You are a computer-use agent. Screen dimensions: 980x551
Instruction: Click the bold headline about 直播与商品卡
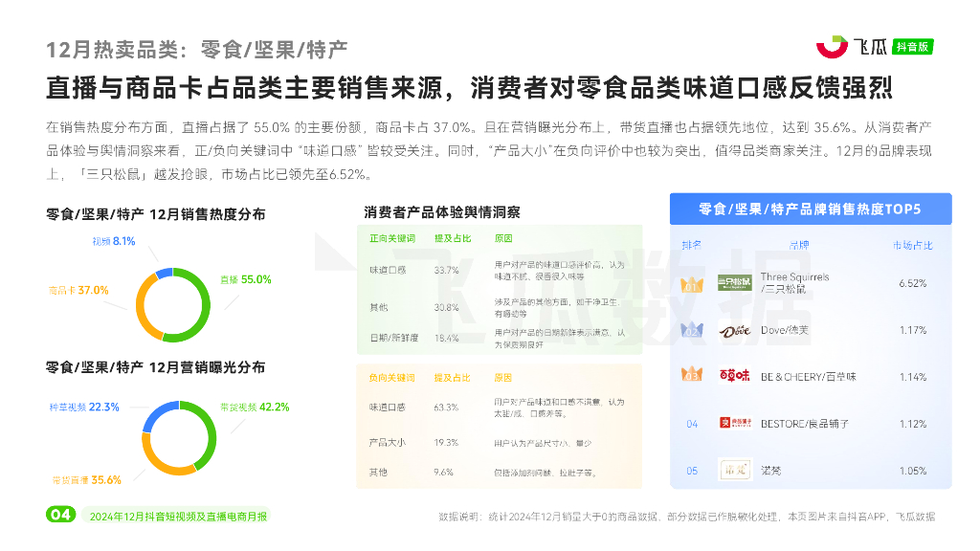pyautogui.click(x=469, y=88)
